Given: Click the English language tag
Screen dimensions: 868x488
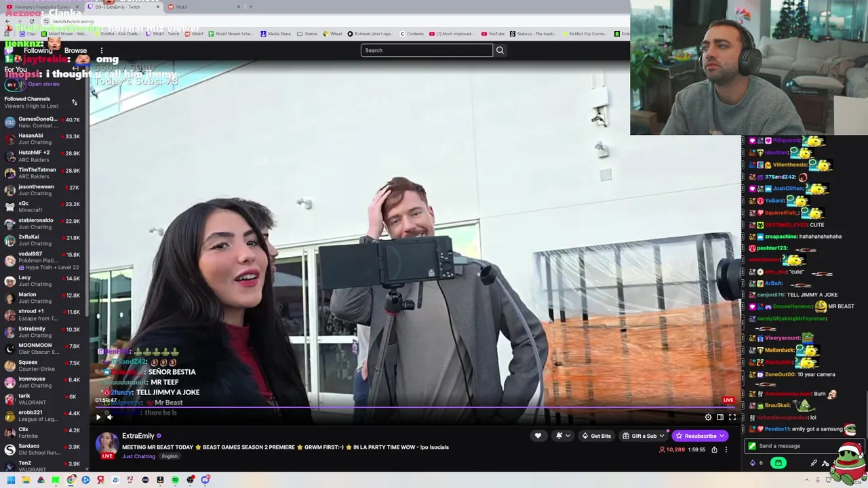Looking at the screenshot, I should [x=170, y=456].
